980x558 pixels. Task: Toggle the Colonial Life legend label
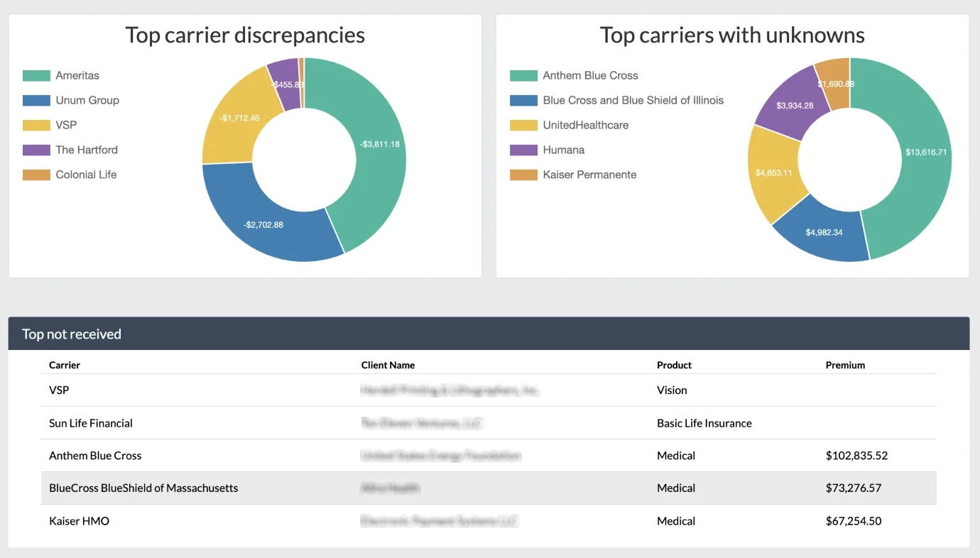tap(86, 175)
